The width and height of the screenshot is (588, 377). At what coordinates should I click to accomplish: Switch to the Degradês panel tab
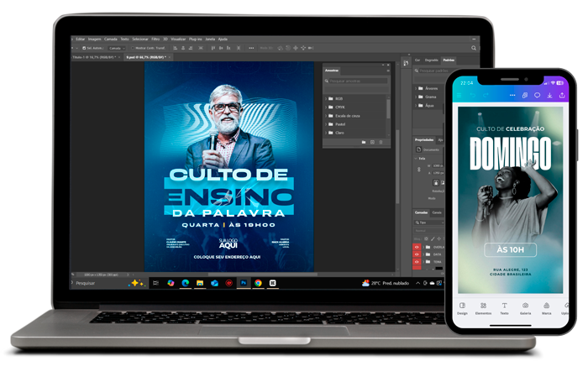coord(431,60)
